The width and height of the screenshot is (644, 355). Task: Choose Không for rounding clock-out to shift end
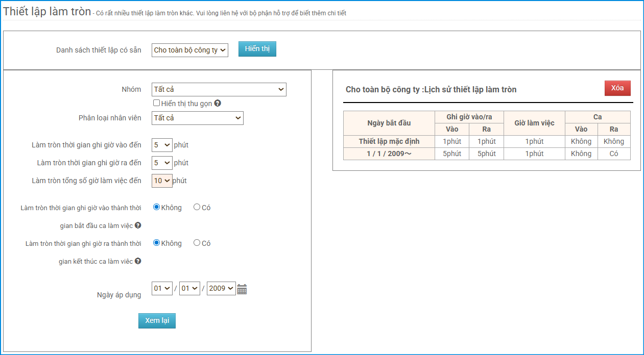[157, 243]
